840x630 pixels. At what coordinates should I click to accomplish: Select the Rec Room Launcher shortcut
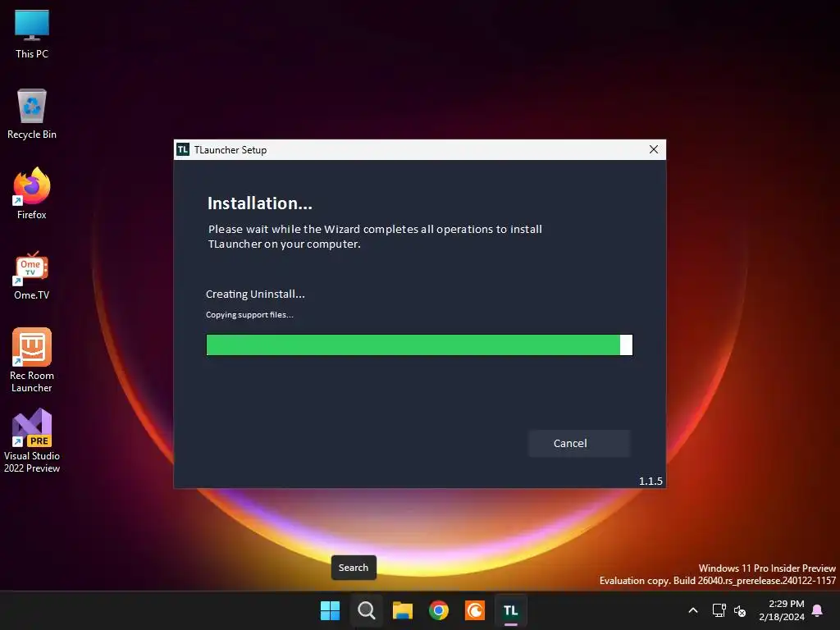pyautogui.click(x=32, y=360)
